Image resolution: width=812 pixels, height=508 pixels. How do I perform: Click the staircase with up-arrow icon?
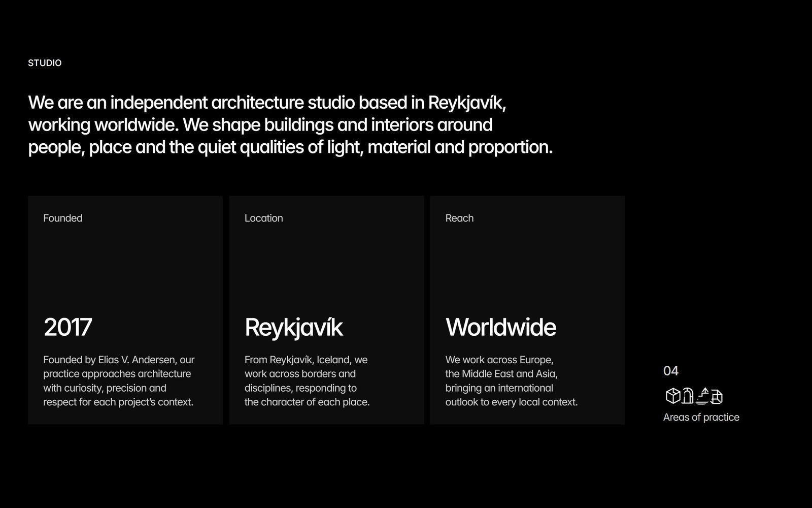pos(702,396)
